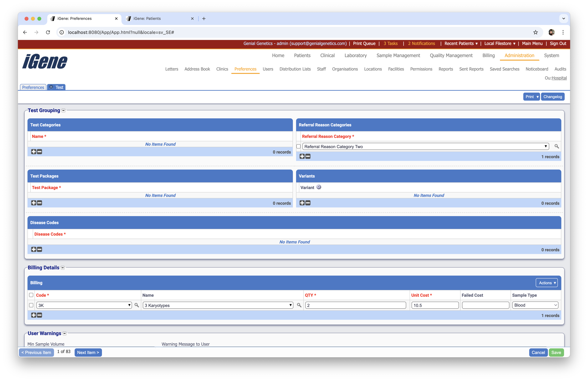Open the Billing Actions dropdown
Viewport: 588px width, 381px height.
coord(546,283)
